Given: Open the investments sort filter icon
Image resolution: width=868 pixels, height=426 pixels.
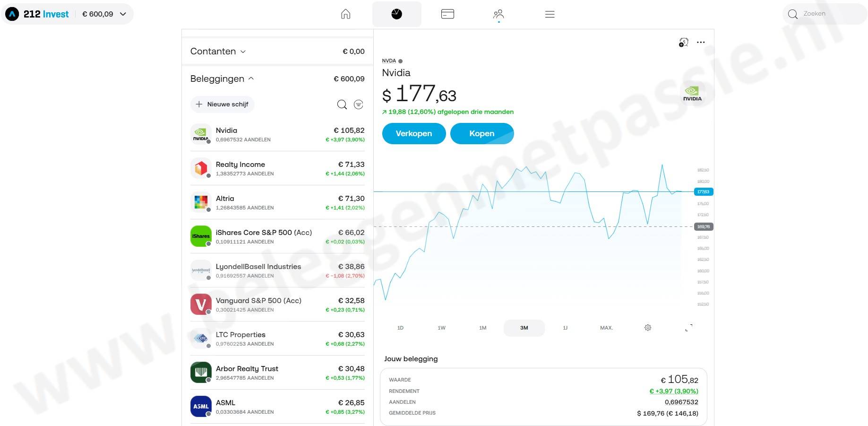Looking at the screenshot, I should [359, 104].
